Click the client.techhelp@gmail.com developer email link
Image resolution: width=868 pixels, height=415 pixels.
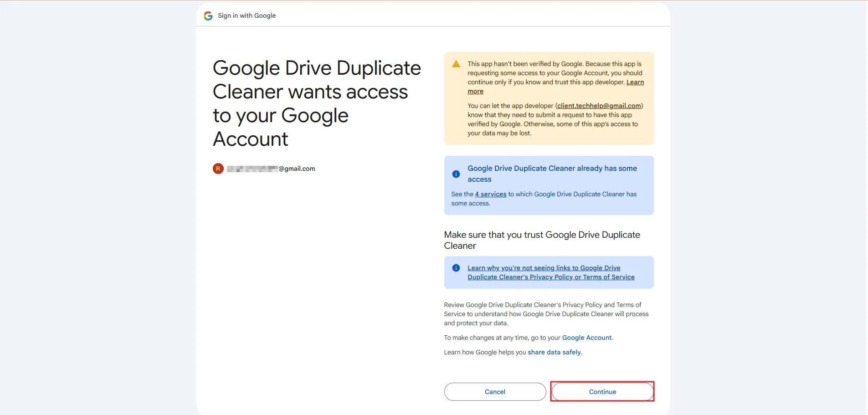(x=599, y=106)
